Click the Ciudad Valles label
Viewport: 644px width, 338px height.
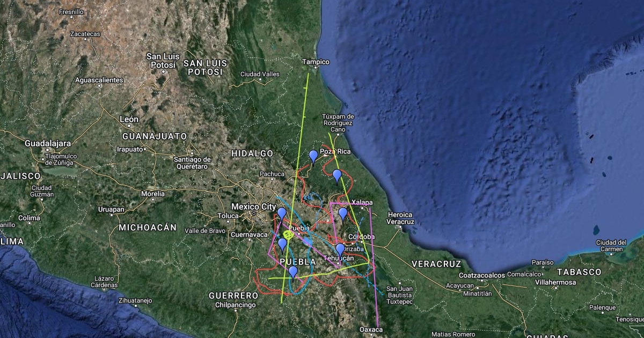click(260, 74)
